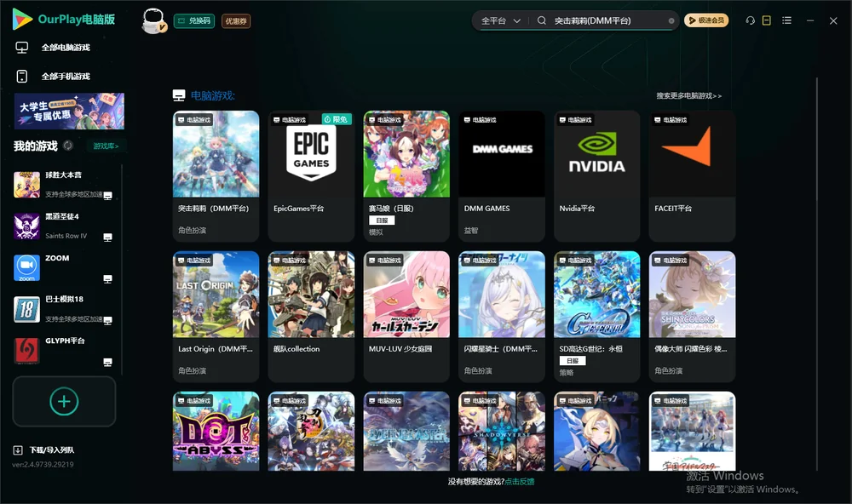Open the 赛马娘 (日服) game card
The width and height of the screenshot is (852, 504).
pos(406,176)
